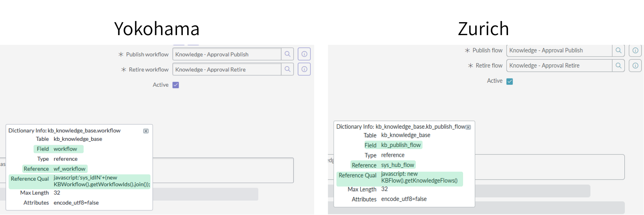Click 'Dictionary Info: kb_knowledge_base.workflow' title
Screen dimensions: 644x215
click(64, 131)
